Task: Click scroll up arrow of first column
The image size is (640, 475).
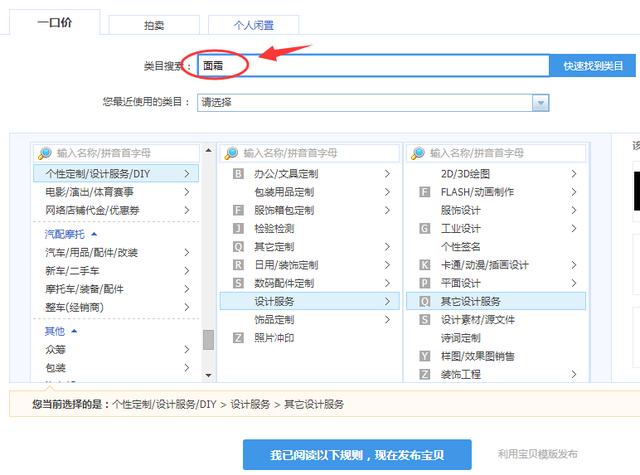Action: tap(209, 151)
